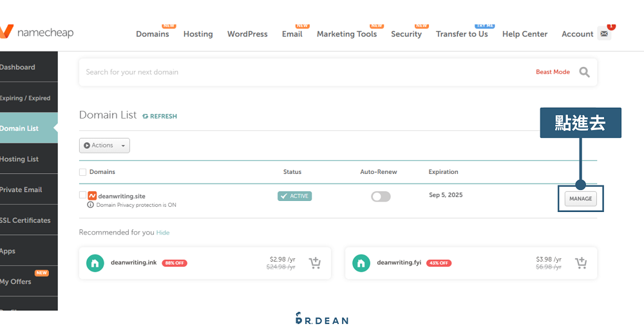644x335 pixels.
Task: Click the search magnifier icon
Action: pyautogui.click(x=584, y=72)
